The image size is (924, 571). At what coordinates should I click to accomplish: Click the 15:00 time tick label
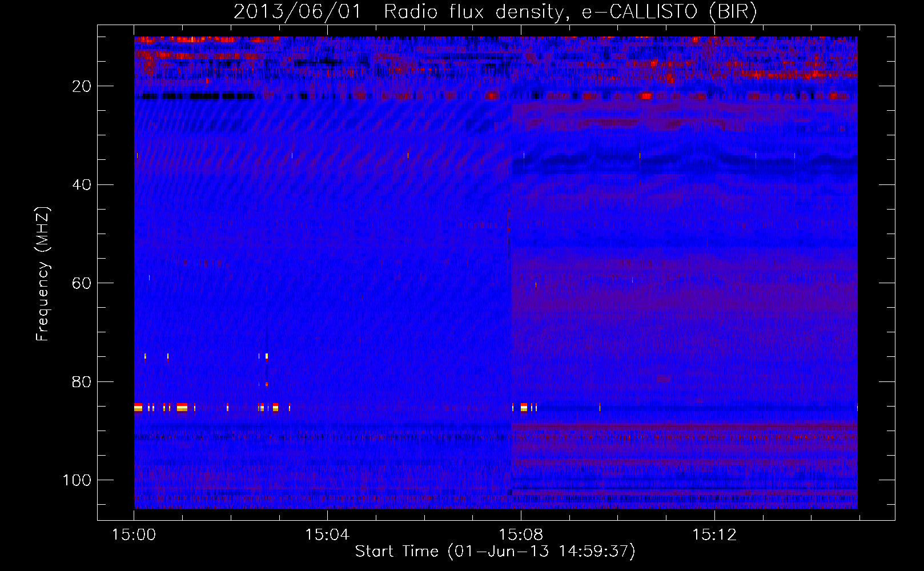134,535
